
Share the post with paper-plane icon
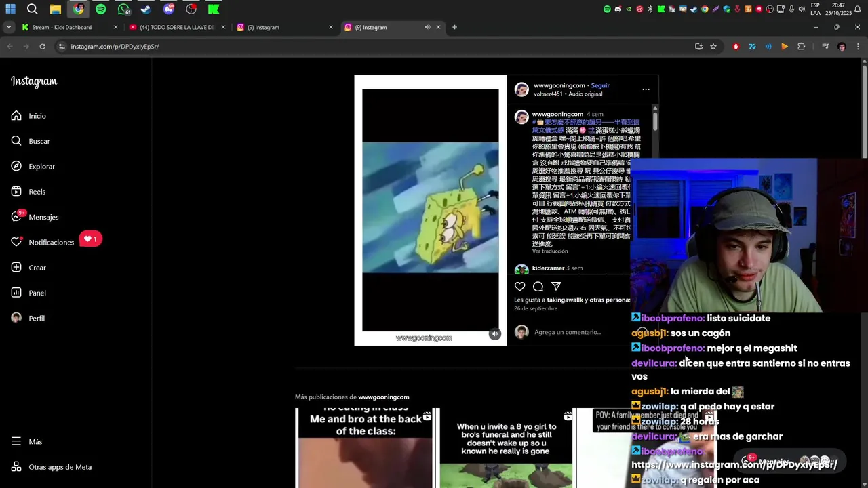(x=556, y=287)
